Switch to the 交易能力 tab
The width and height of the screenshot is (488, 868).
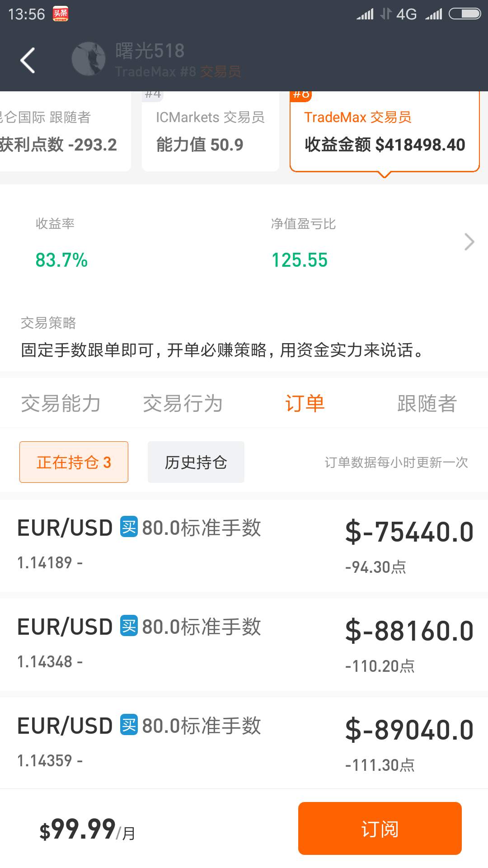coord(61,403)
